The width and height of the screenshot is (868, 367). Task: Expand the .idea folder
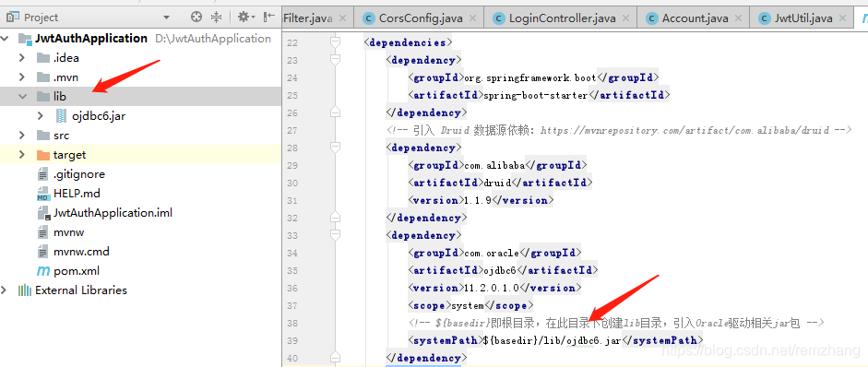pyautogui.click(x=22, y=57)
